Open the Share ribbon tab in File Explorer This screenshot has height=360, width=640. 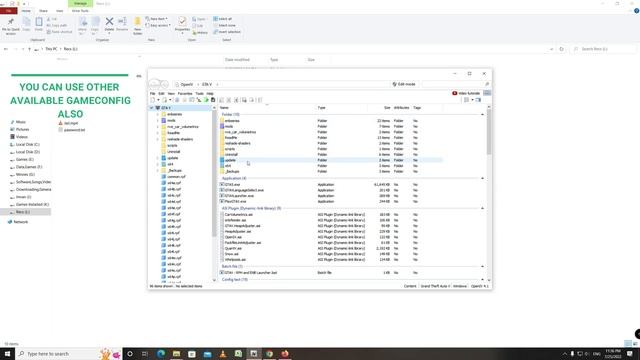43,11
